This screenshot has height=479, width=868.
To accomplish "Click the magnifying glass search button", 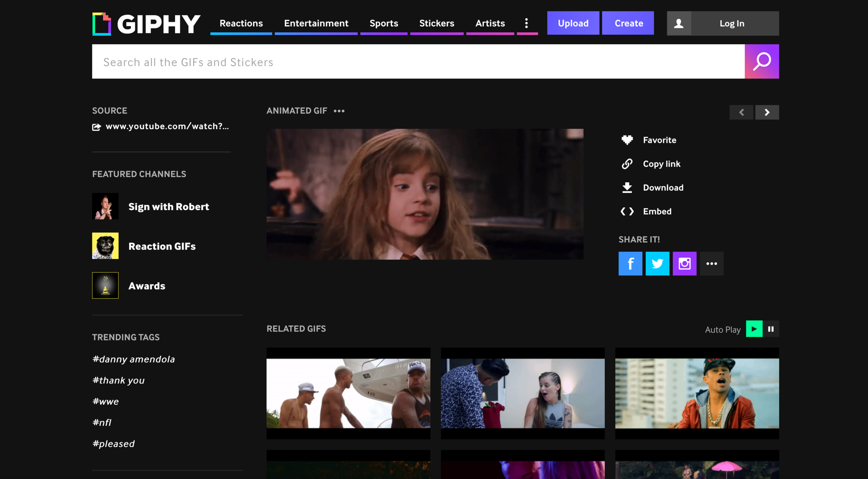I will tap(761, 61).
